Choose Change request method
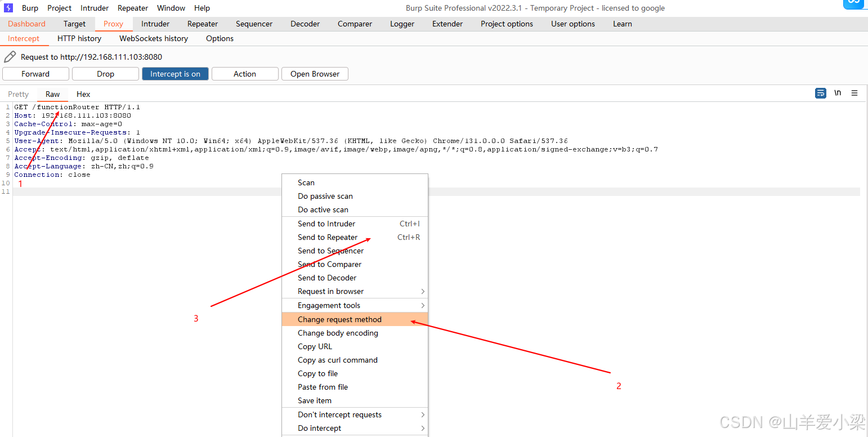 tap(355, 319)
